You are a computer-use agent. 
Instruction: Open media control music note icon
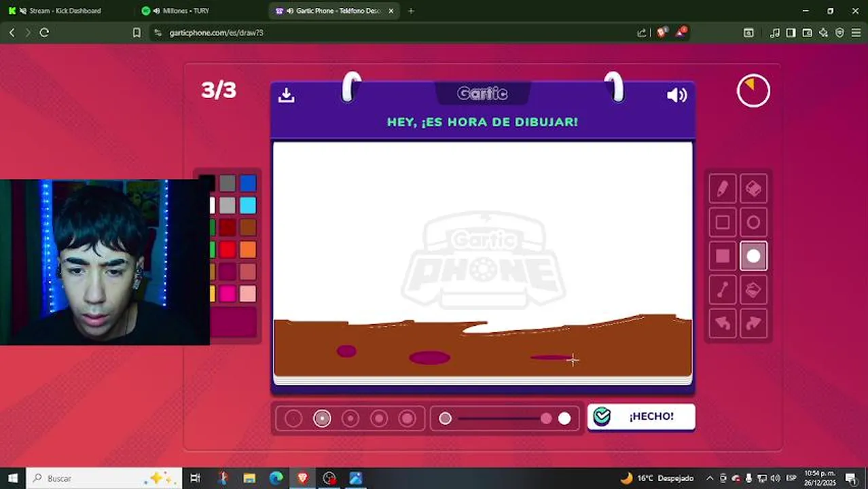click(x=775, y=33)
